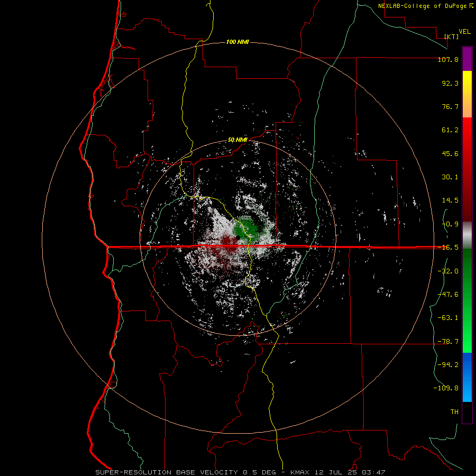Click the -16.5 velocity scale value
The image size is (476, 476).
[448, 248]
